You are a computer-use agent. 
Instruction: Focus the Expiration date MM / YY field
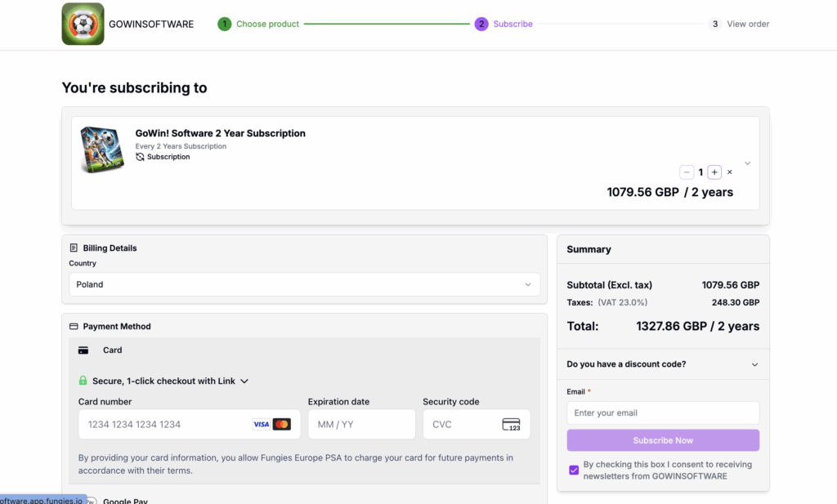pyautogui.click(x=361, y=425)
